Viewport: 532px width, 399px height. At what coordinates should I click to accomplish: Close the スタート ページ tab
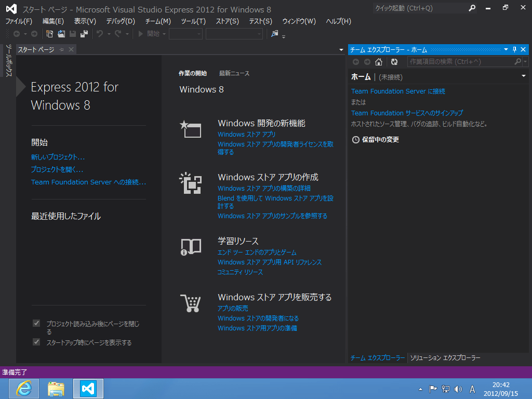coord(71,49)
